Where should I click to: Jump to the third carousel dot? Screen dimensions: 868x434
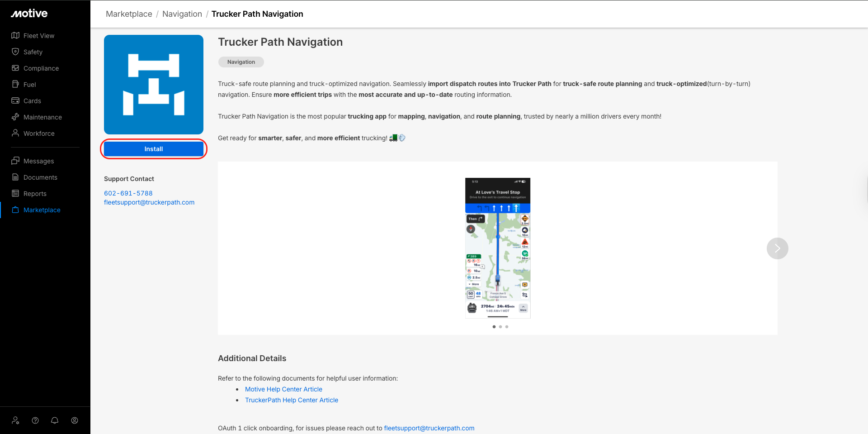tap(507, 327)
